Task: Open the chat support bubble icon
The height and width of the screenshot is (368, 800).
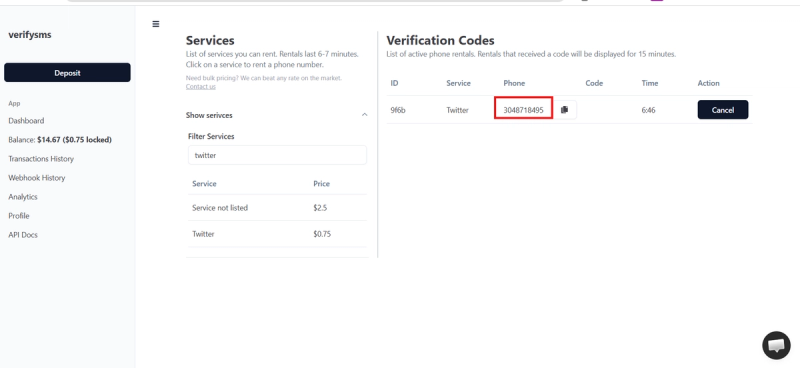Action: coord(776,345)
